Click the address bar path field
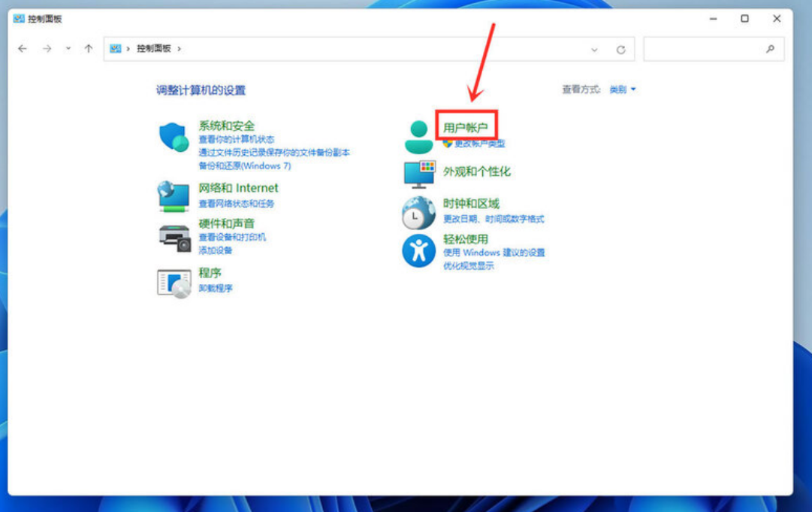The width and height of the screenshot is (812, 512). [x=369, y=49]
